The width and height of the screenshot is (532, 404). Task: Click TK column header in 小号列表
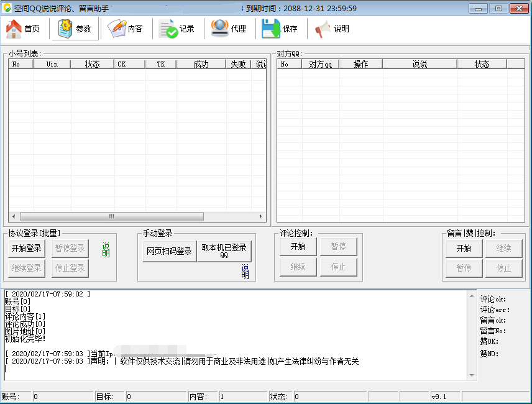161,64
